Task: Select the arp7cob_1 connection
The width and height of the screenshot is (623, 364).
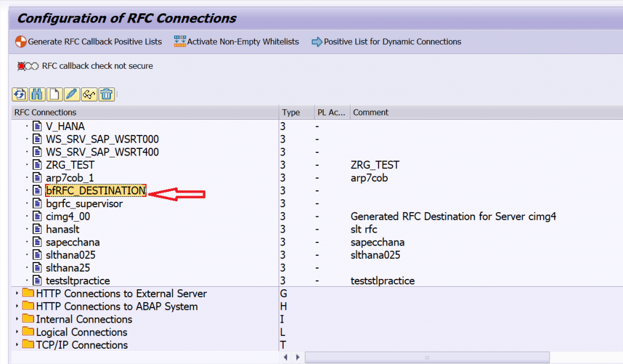Action: point(69,178)
